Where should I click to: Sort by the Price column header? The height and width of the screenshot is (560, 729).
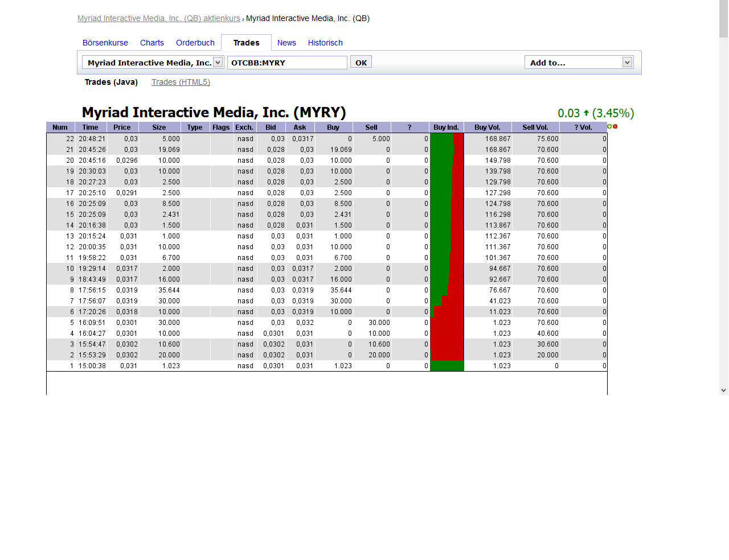pos(122,127)
